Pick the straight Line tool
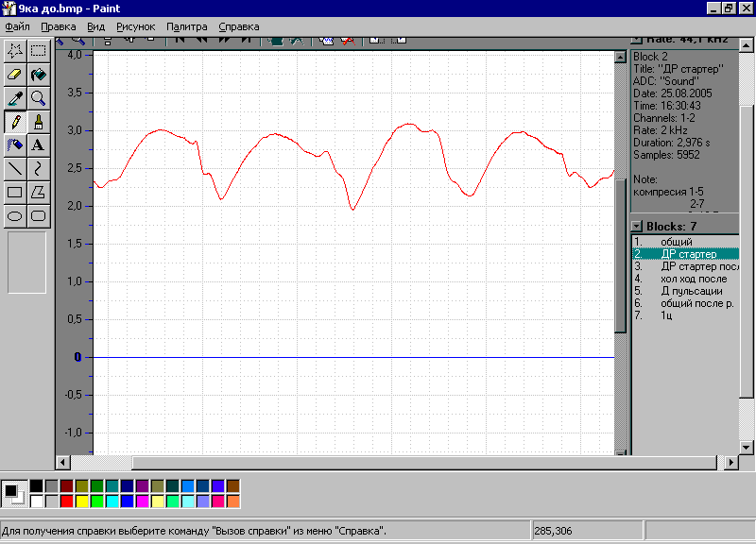 pyautogui.click(x=15, y=169)
